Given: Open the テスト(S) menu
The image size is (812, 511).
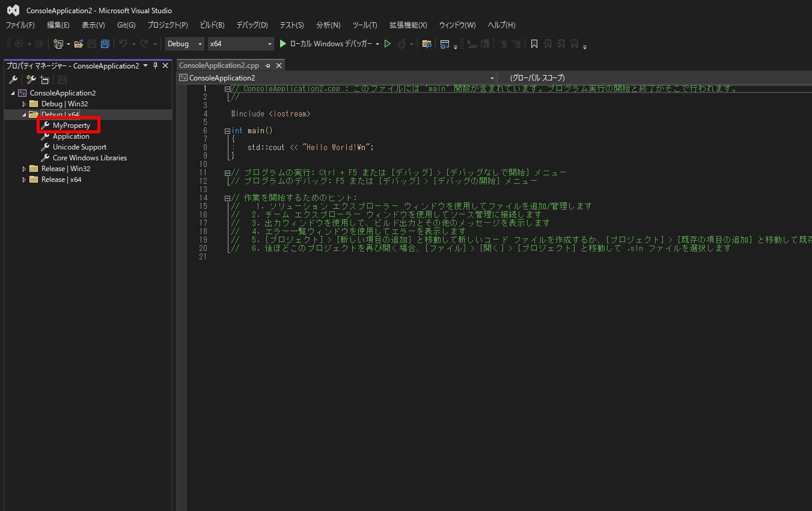Looking at the screenshot, I should [292, 25].
